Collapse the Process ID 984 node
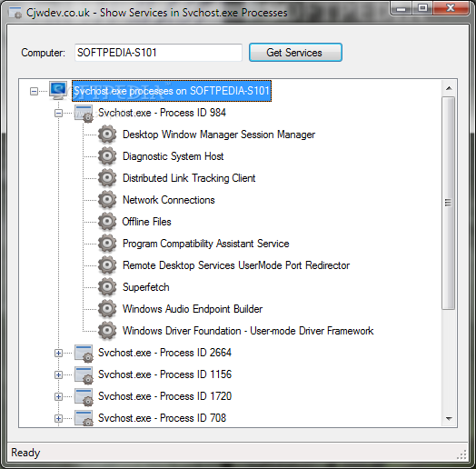The height and width of the screenshot is (469, 476). point(58,114)
